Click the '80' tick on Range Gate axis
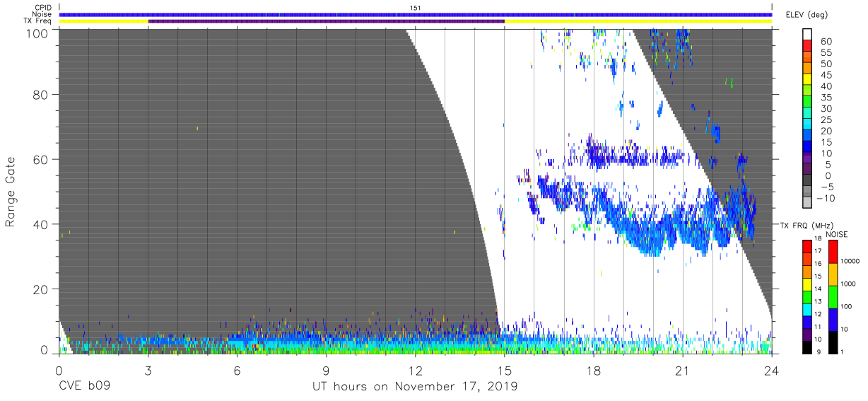868x401 pixels. click(41, 95)
